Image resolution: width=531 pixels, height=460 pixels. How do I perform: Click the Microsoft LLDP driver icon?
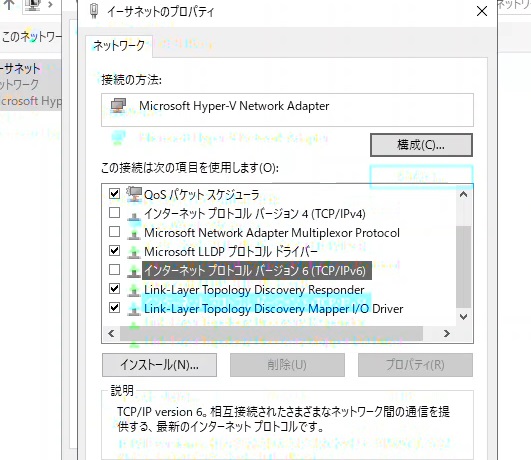click(134, 253)
